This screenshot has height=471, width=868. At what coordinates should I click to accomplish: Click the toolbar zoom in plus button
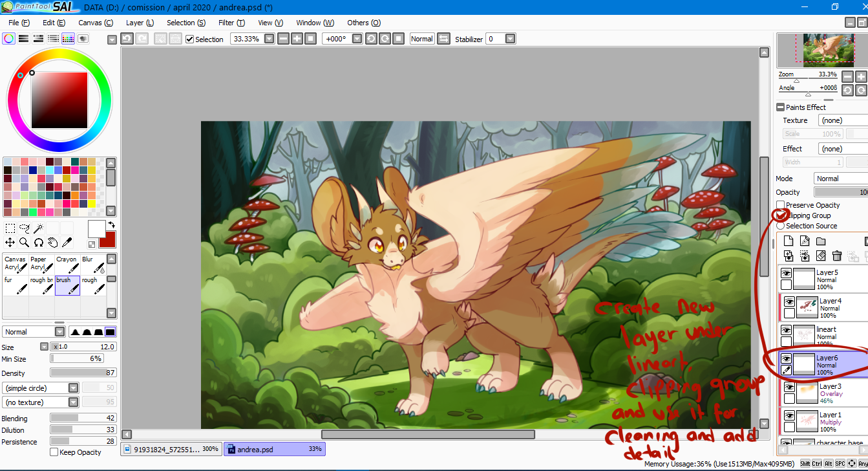pyautogui.click(x=297, y=39)
